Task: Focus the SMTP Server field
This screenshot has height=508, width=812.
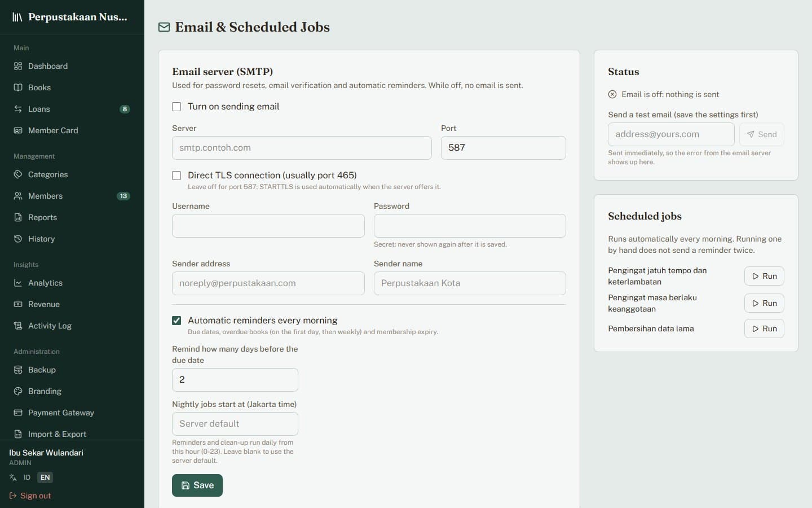Action: pyautogui.click(x=302, y=148)
